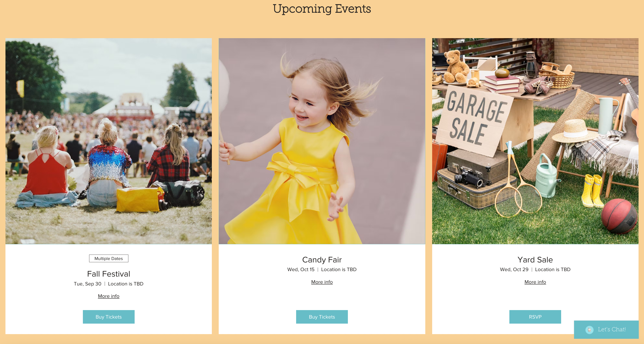The height and width of the screenshot is (344, 644).
Task: Open the girl in yellow dress photo
Action: click(x=322, y=141)
